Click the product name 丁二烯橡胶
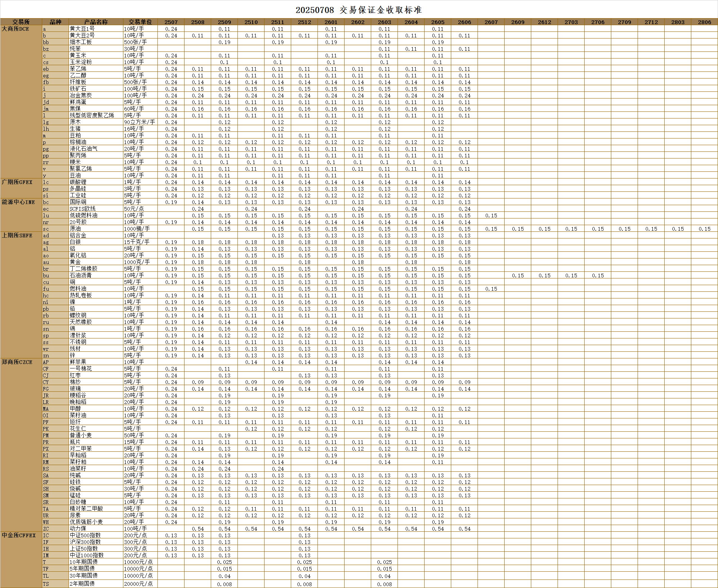The width and height of the screenshot is (718, 588). [x=84, y=269]
